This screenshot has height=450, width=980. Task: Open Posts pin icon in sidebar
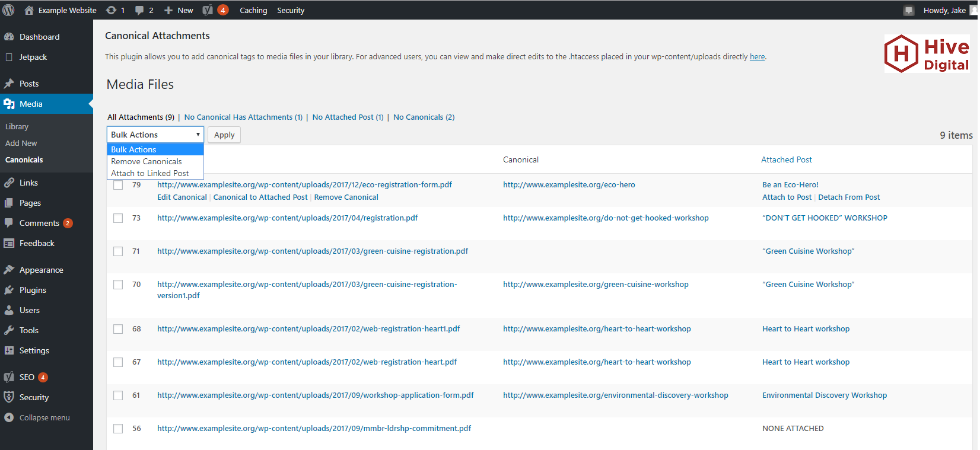coord(9,84)
